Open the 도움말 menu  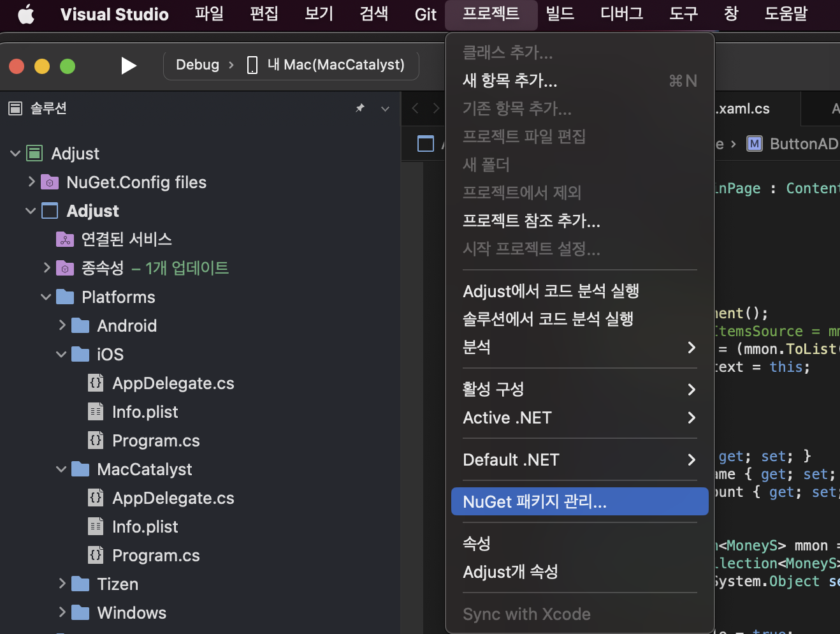[x=786, y=14]
